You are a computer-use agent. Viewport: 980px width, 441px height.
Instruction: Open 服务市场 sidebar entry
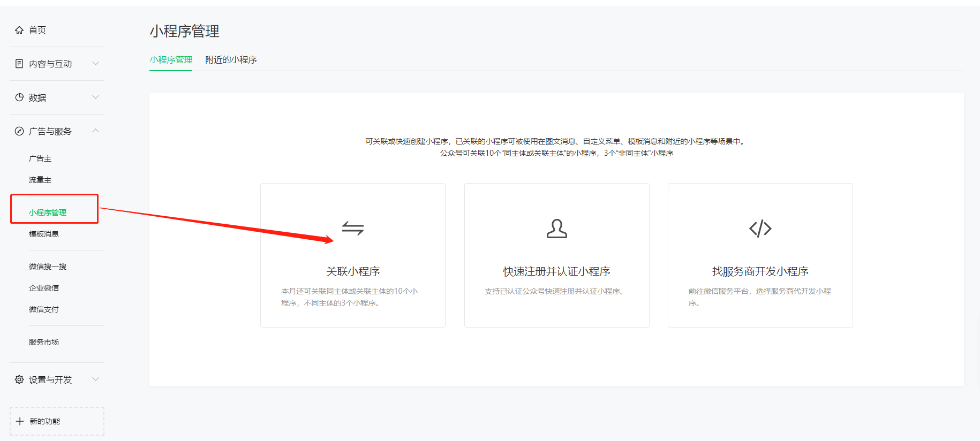pos(44,342)
